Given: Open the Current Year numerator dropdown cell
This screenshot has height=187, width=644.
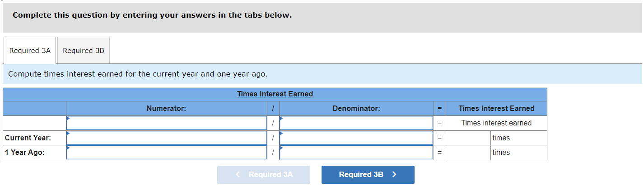Looking at the screenshot, I should coord(166,138).
